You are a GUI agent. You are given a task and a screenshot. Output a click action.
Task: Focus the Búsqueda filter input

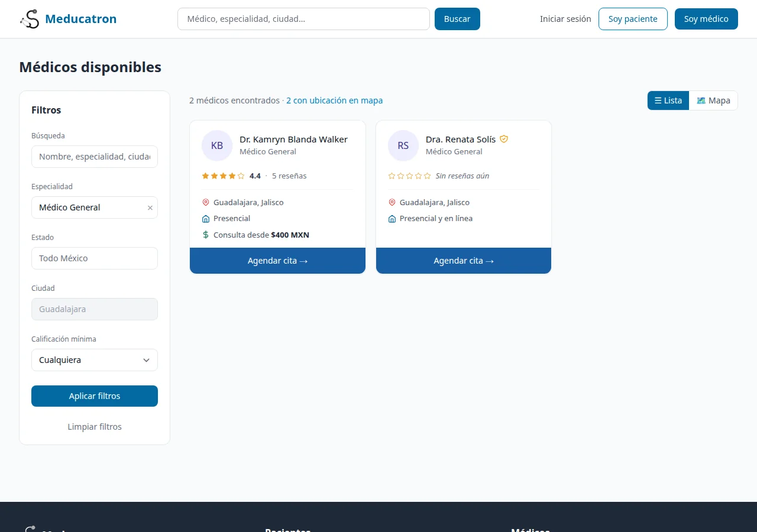pyautogui.click(x=95, y=157)
